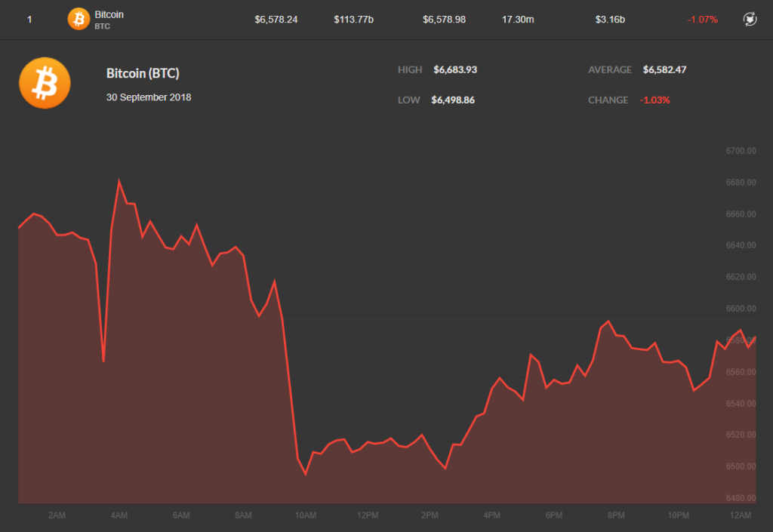Click the 6600.00 label on the price axis

coord(741,309)
